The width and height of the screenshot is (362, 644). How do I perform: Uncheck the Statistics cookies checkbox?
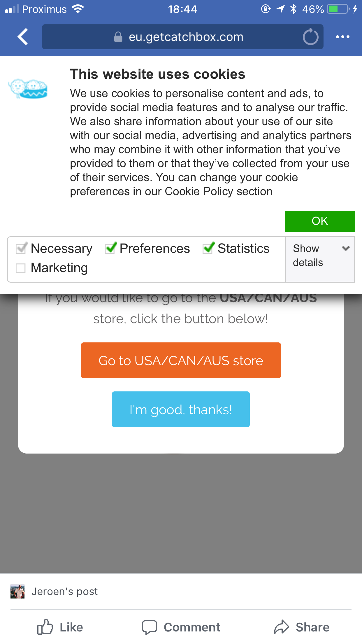pos(208,249)
